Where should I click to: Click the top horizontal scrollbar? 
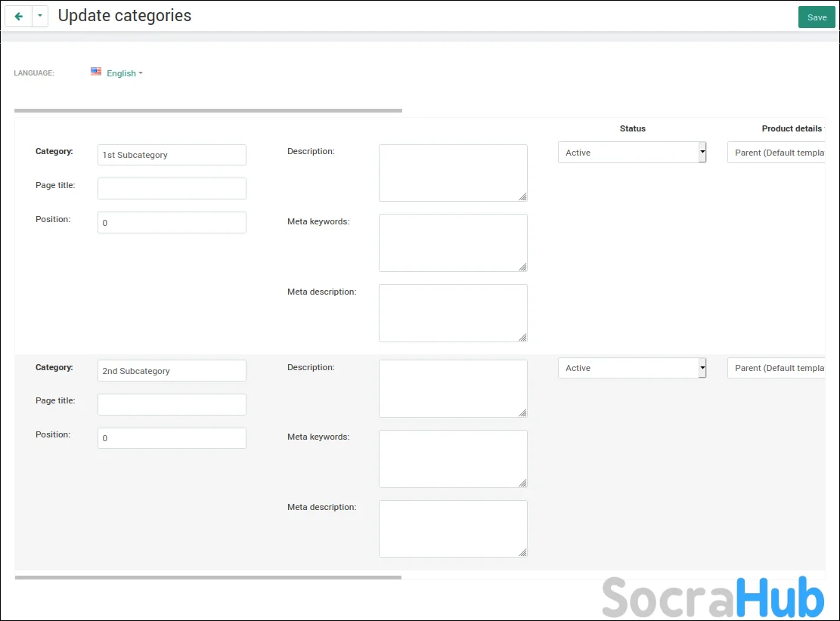(x=208, y=110)
